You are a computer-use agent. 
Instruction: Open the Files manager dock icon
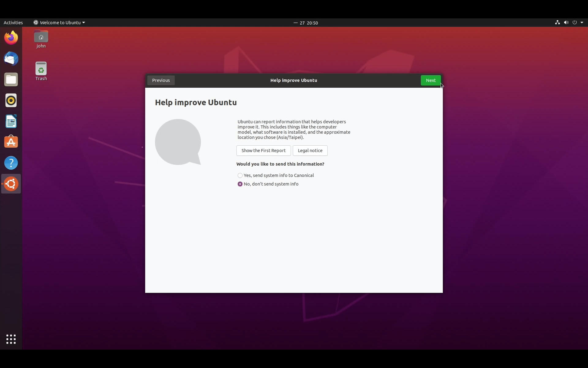11,80
